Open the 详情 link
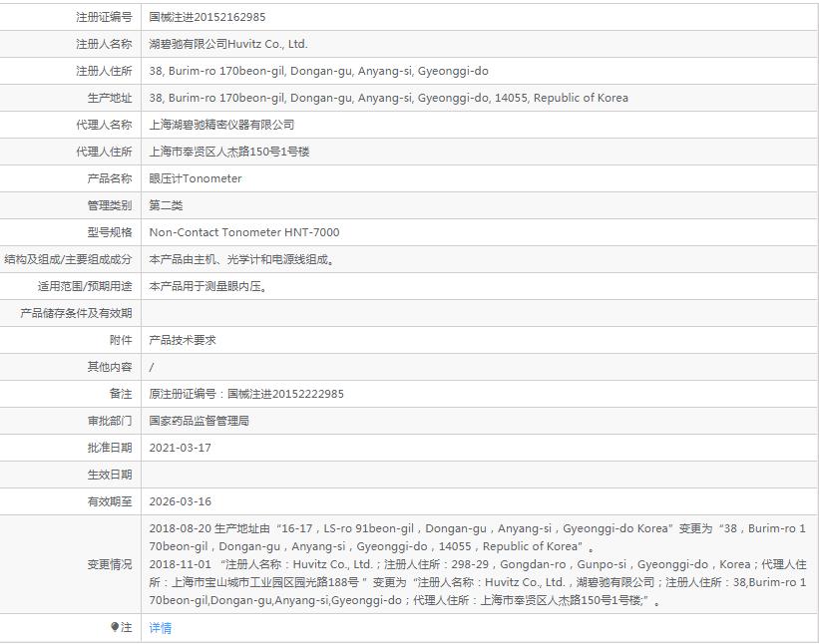This screenshot has width=819, height=644. point(160,628)
